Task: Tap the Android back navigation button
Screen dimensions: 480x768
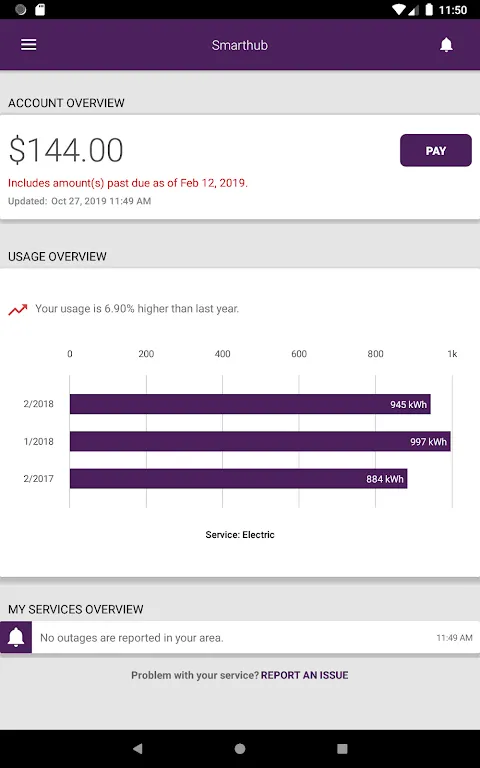Action: [138, 748]
